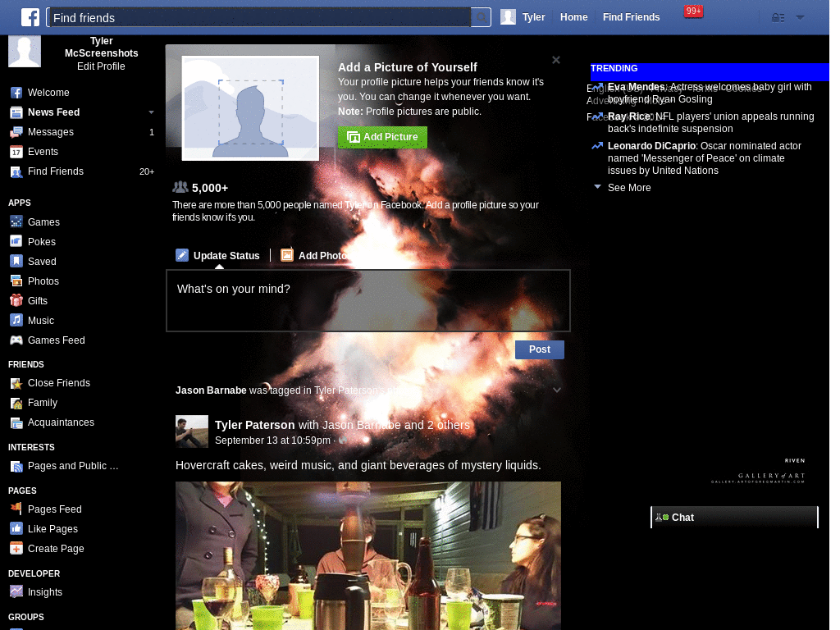Open the dinner party photo
840x630 pixels.
click(x=368, y=555)
